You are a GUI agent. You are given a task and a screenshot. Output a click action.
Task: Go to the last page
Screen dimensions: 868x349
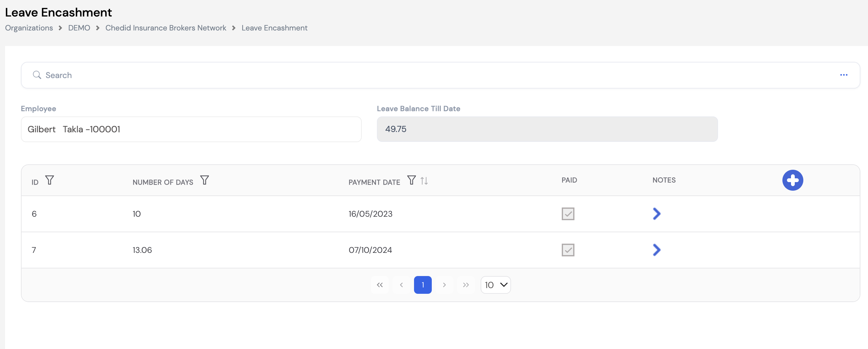click(x=466, y=285)
